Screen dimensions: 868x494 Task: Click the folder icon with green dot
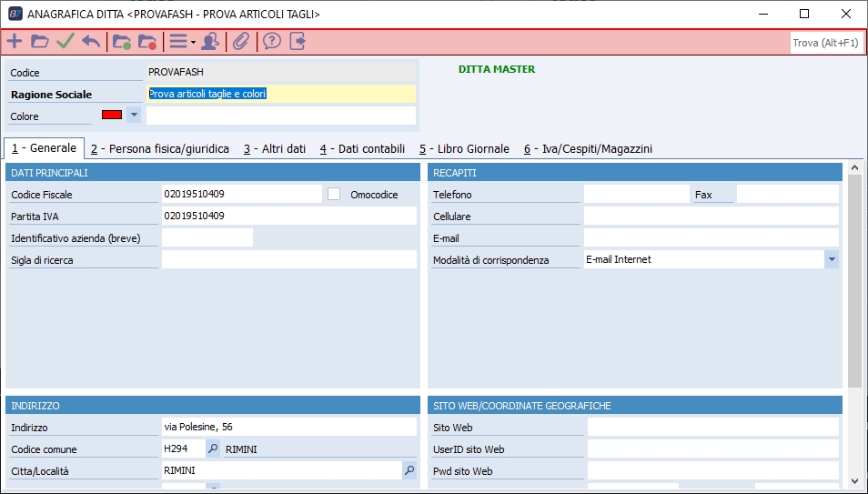[x=122, y=42]
